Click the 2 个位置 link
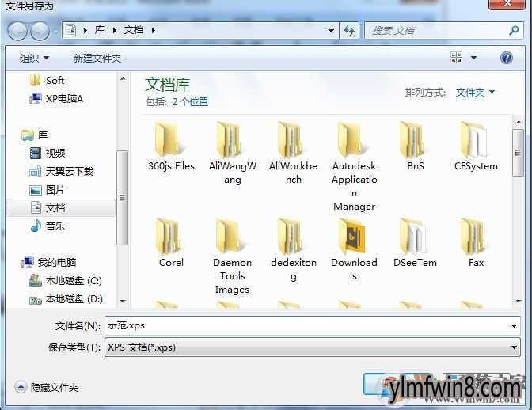532x410 pixels. (190, 102)
